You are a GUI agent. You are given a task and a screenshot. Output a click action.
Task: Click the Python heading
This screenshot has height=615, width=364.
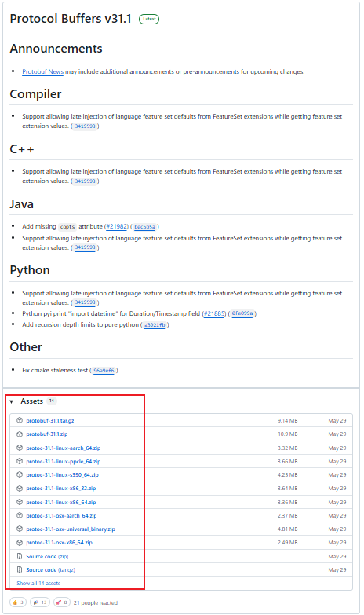(x=30, y=270)
